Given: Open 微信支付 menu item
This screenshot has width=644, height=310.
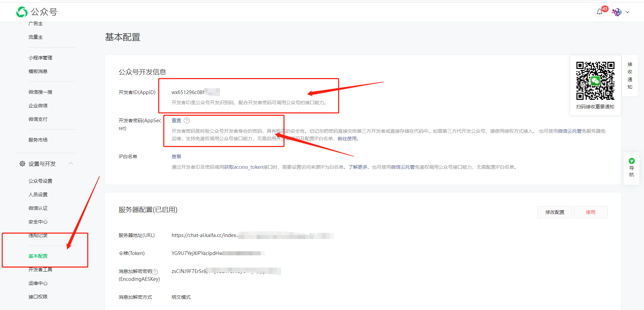Looking at the screenshot, I should (x=38, y=119).
